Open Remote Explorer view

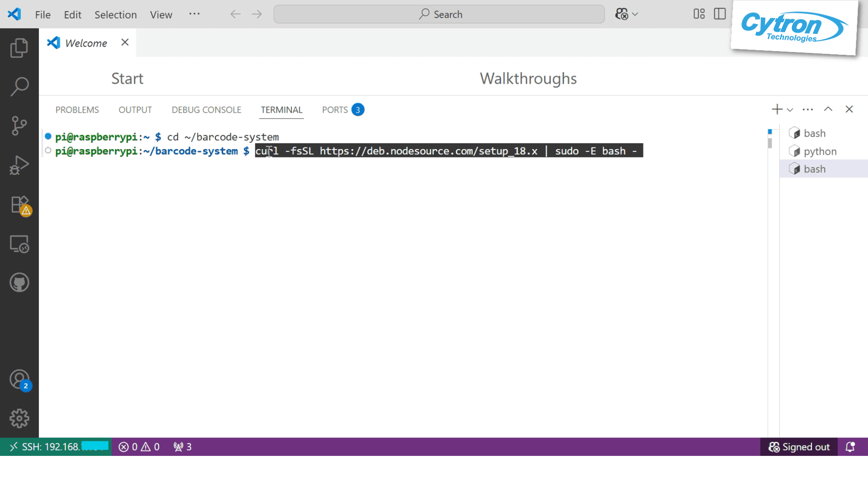pyautogui.click(x=19, y=244)
